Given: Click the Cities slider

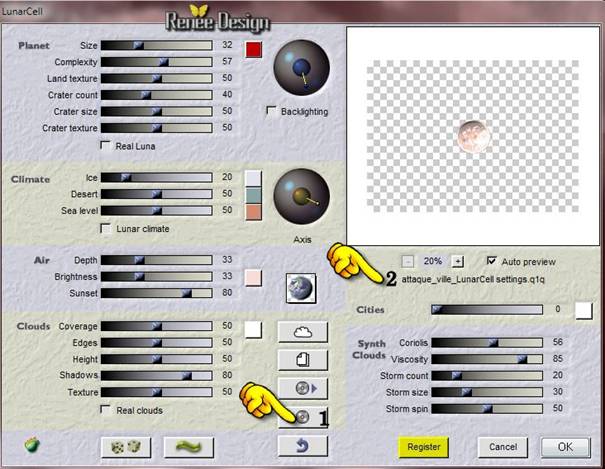Looking at the screenshot, I should click(487, 309).
